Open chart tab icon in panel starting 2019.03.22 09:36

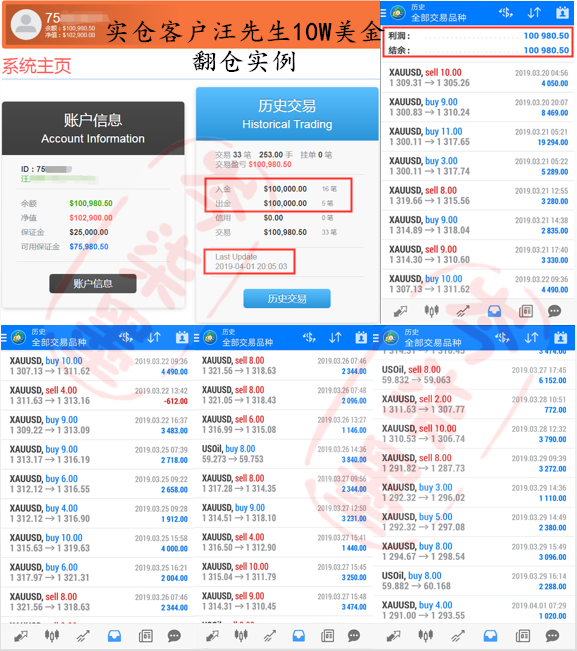52,636
